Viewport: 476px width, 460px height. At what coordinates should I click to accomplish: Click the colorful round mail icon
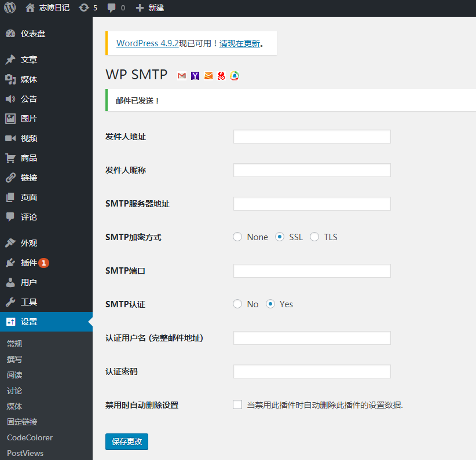click(x=235, y=76)
